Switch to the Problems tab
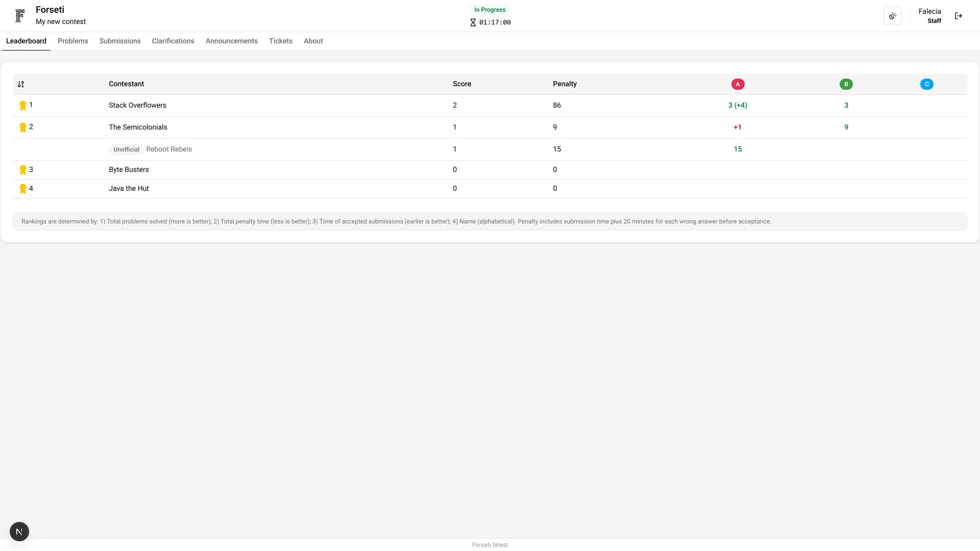980x551 pixels. tap(72, 41)
